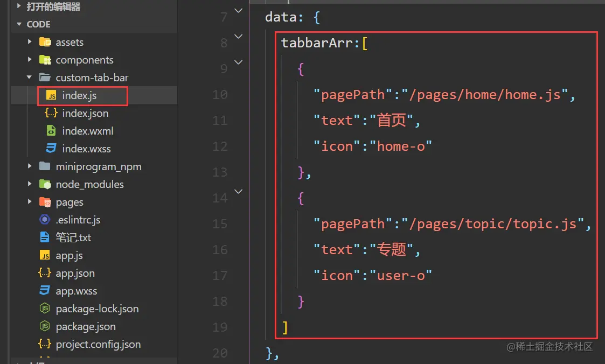Open index.wxml file
Image resolution: width=605 pixels, height=364 pixels.
click(88, 131)
